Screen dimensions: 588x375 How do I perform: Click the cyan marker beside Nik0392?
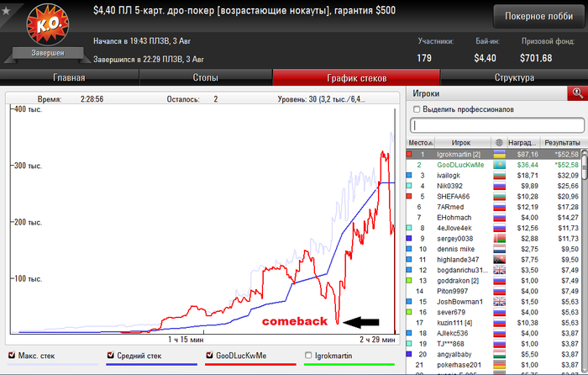click(x=409, y=186)
